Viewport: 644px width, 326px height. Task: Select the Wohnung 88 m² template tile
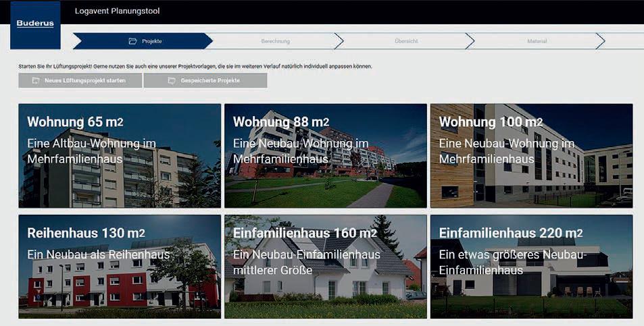(325, 156)
